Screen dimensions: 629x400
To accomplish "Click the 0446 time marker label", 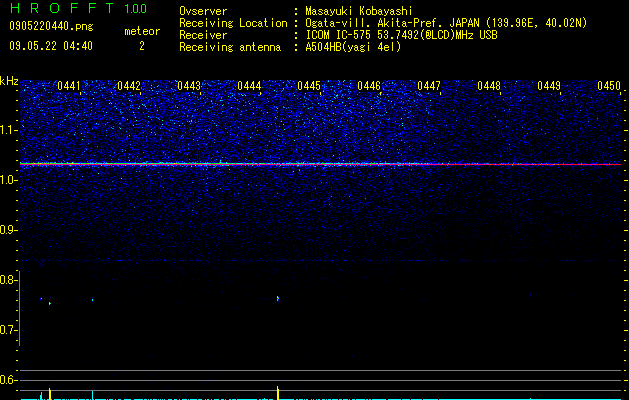I will tap(369, 86).
